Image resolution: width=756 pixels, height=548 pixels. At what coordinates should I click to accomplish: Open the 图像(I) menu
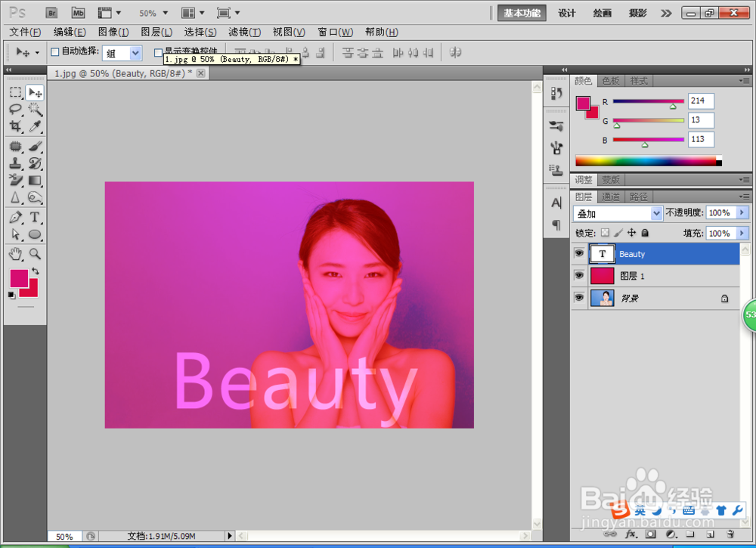pyautogui.click(x=113, y=33)
